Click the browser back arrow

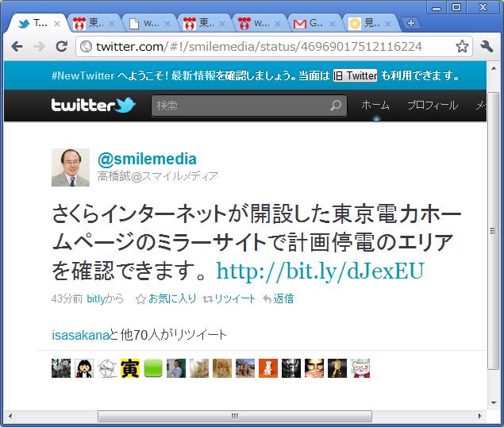tap(17, 47)
